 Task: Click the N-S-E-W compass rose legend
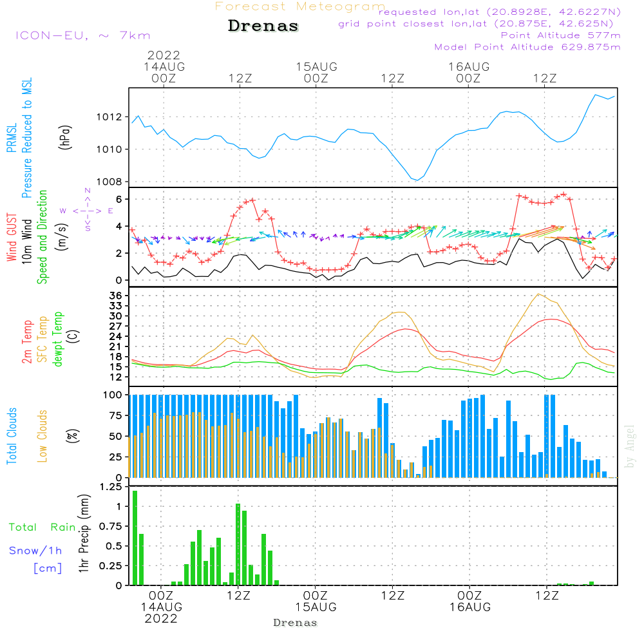87,211
